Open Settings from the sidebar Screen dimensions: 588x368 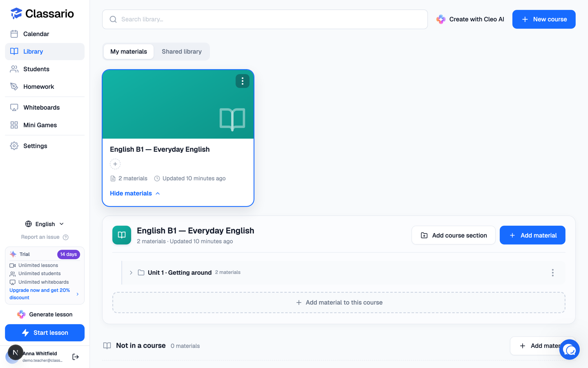pos(45,146)
